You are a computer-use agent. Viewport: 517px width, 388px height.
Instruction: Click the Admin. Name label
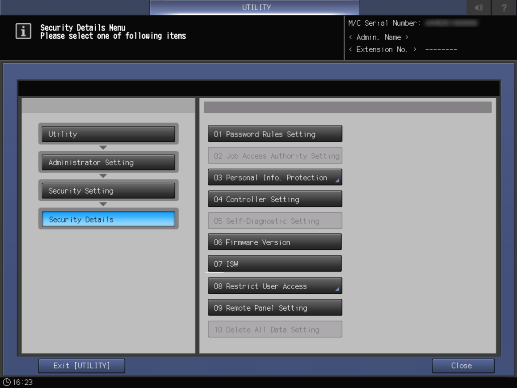point(379,37)
